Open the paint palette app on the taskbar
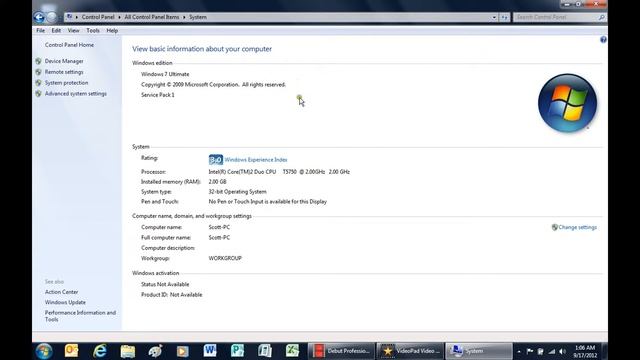Viewport: 640px width, 360px height. click(155, 351)
